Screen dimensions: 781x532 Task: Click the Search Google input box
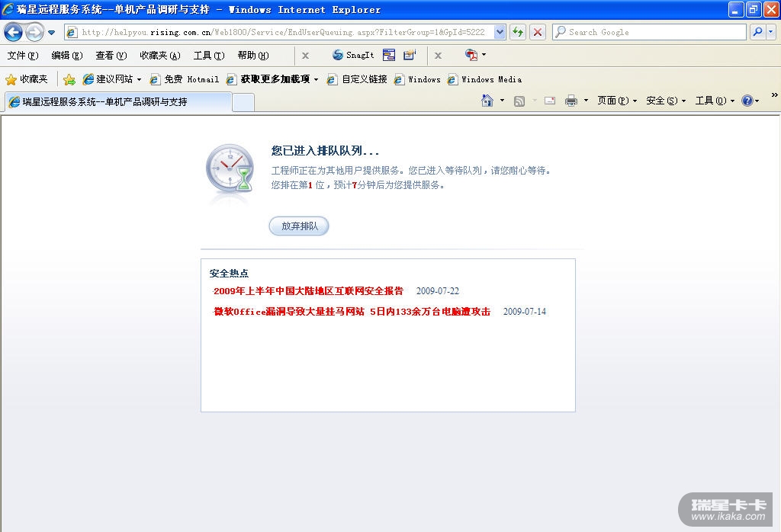650,32
